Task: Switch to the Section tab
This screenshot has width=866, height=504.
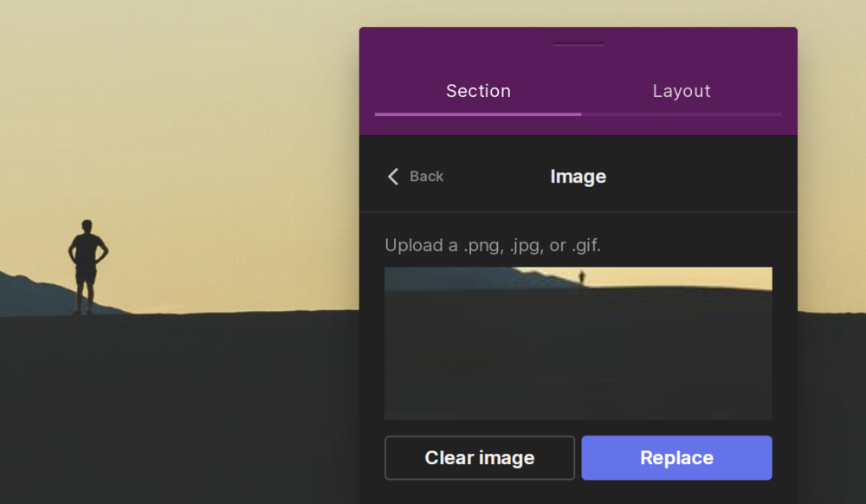Action: (478, 91)
